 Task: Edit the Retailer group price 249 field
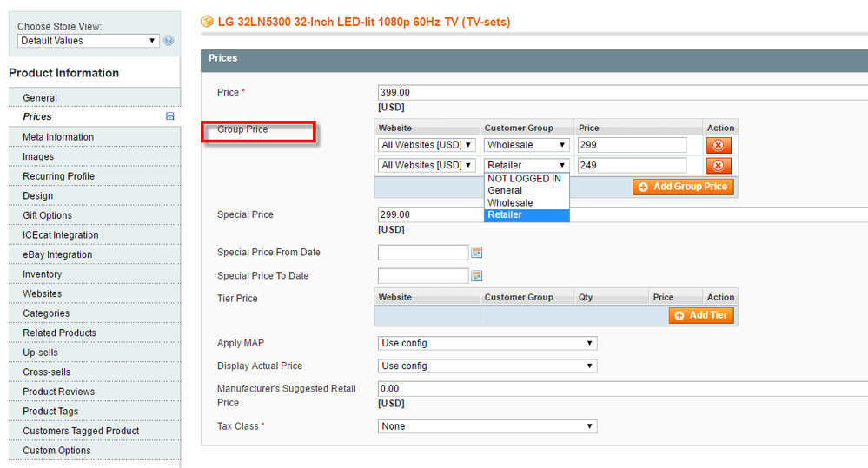(633, 165)
